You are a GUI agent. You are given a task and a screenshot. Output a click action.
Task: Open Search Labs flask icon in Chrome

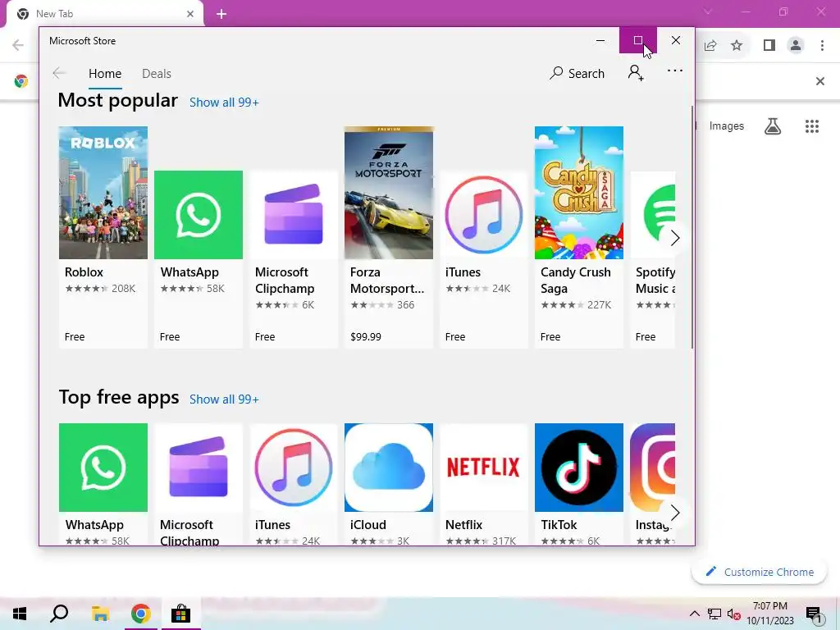click(773, 126)
